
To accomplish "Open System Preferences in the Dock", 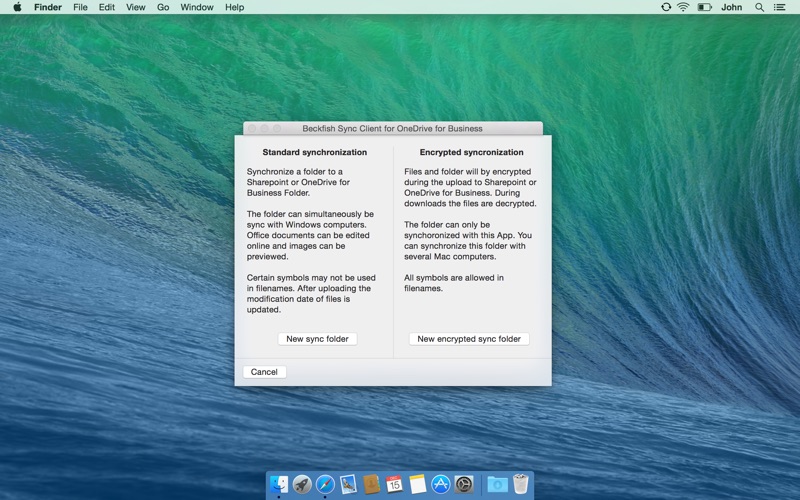I will [464, 484].
